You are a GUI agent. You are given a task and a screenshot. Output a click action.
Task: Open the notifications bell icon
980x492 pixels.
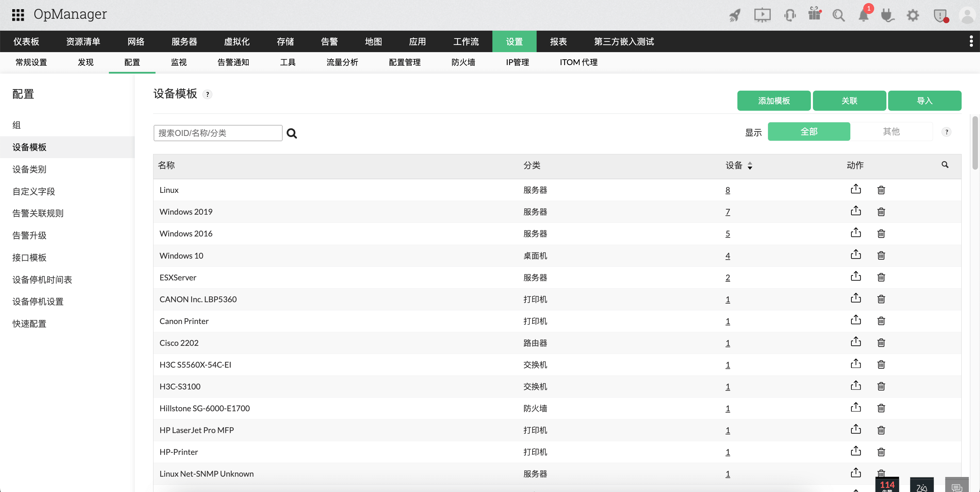point(863,16)
